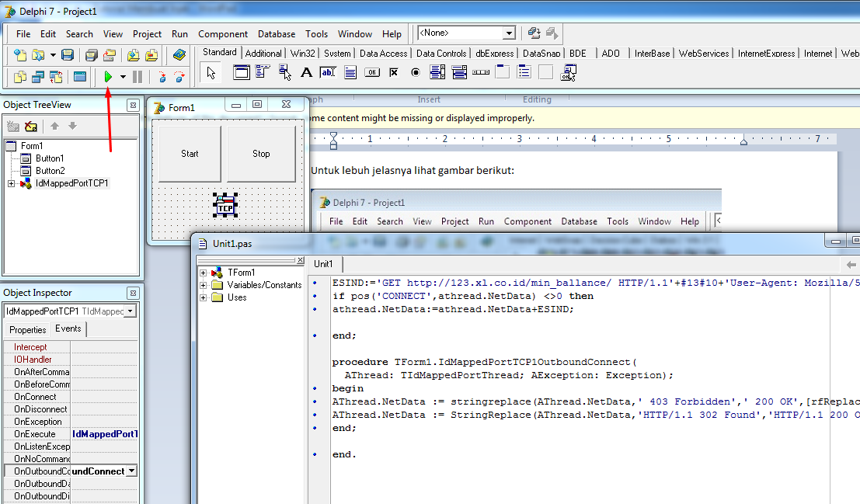Image resolution: width=860 pixels, height=504 pixels.
Task: Select the Frames component in palette
Action: pos(242,72)
